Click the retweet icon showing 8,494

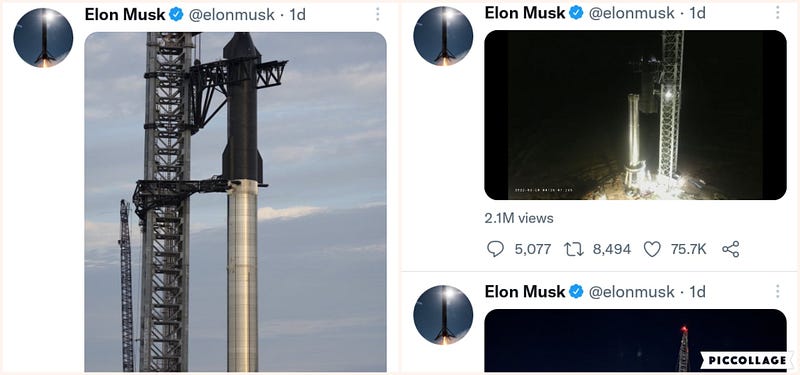click(x=573, y=249)
